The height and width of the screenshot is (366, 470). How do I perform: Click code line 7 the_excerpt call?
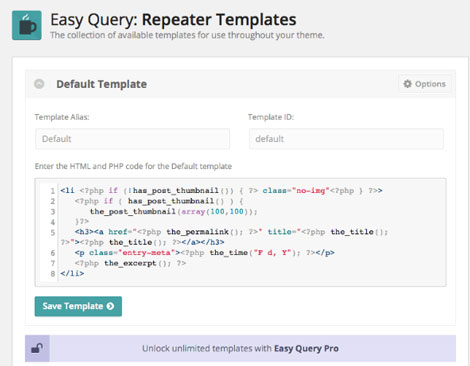pyautogui.click(x=130, y=263)
